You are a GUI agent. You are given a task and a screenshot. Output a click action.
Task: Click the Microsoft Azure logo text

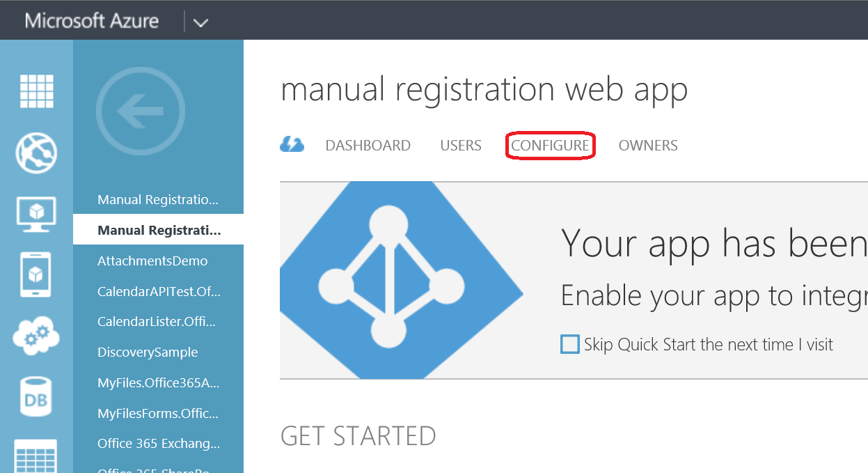point(92,21)
